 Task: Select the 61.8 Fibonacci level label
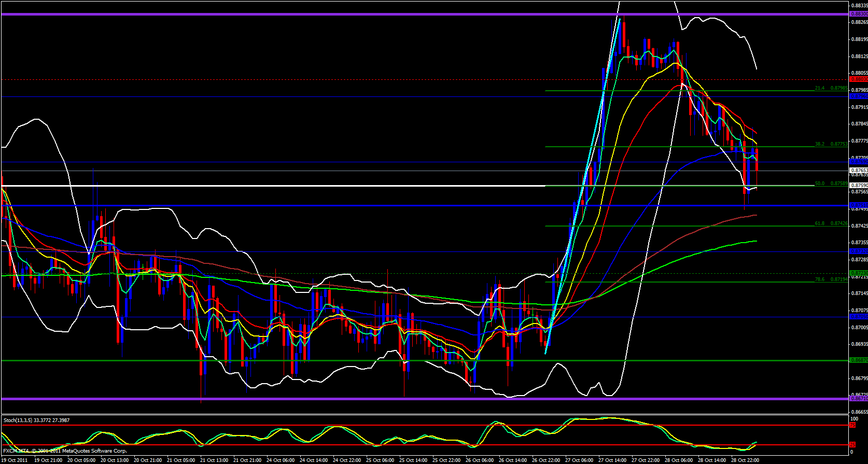point(831,223)
